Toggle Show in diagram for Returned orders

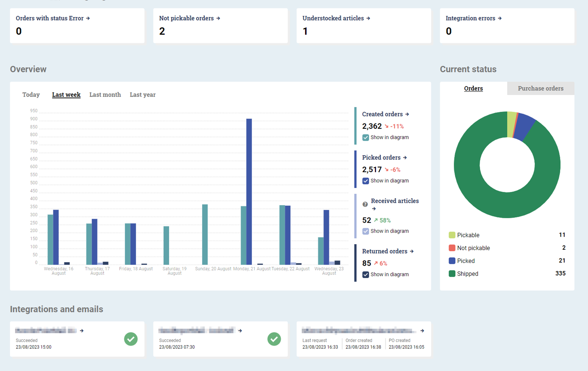pyautogui.click(x=366, y=274)
